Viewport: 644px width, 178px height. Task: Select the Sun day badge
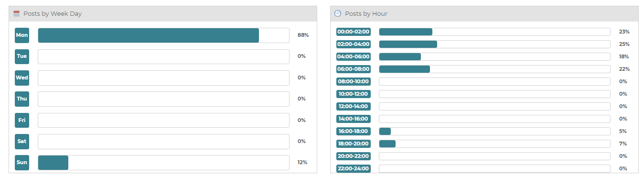coord(22,163)
